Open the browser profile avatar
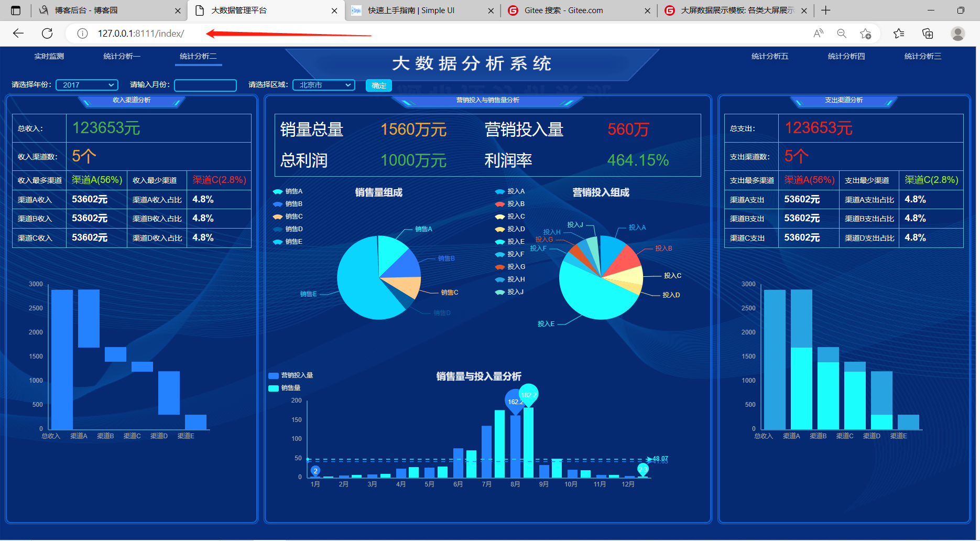 click(958, 34)
